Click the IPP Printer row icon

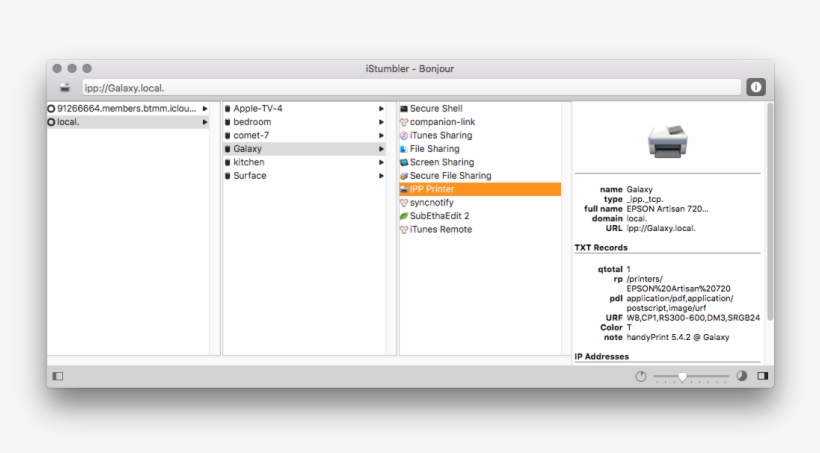404,189
